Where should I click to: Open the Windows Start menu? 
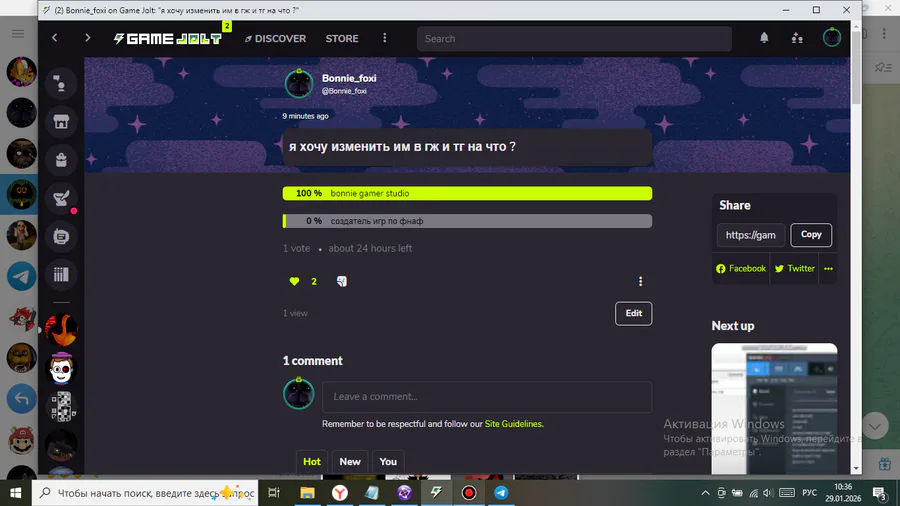tap(15, 493)
